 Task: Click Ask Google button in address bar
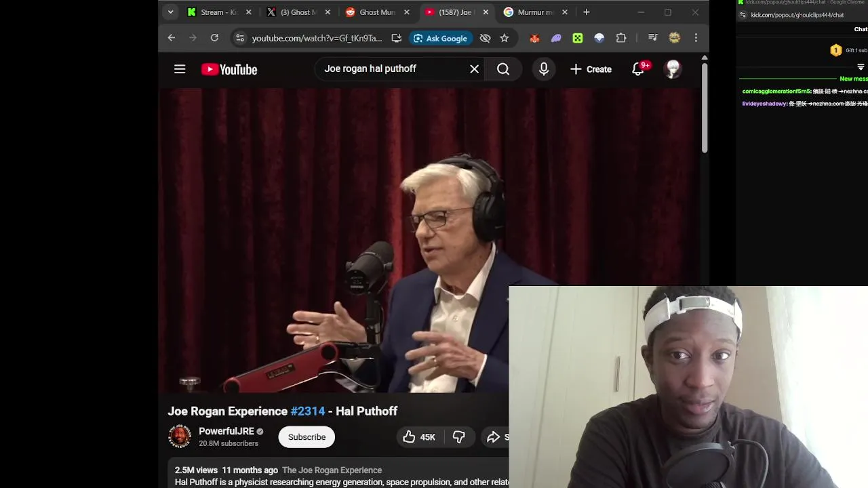pyautogui.click(x=440, y=38)
